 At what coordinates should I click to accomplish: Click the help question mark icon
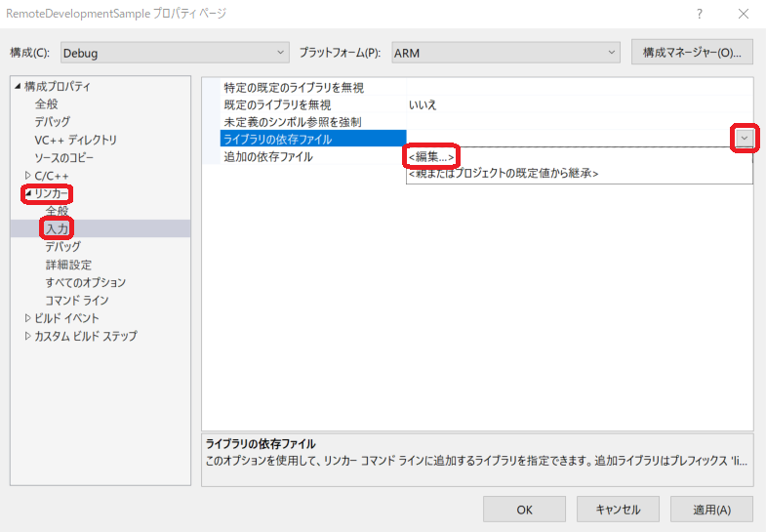point(700,14)
